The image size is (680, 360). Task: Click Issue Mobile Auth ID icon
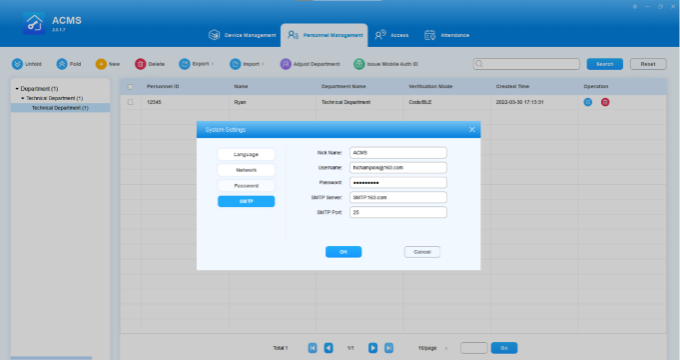click(359, 64)
